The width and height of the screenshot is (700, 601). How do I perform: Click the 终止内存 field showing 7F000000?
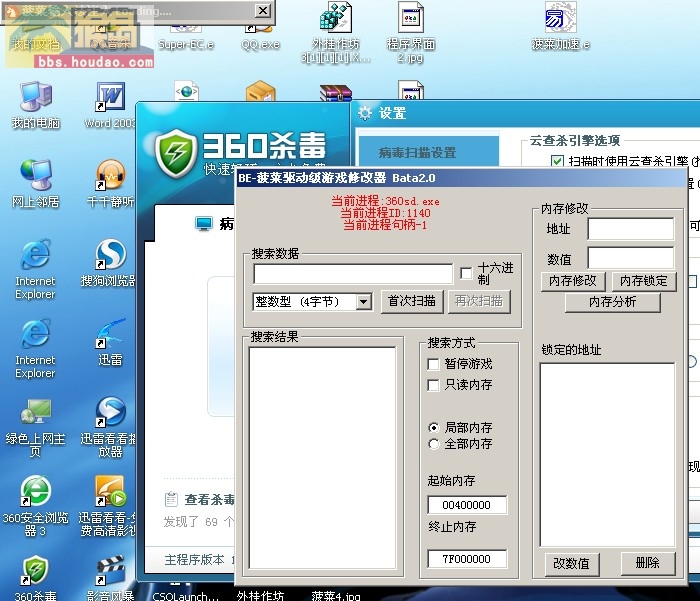(467, 559)
